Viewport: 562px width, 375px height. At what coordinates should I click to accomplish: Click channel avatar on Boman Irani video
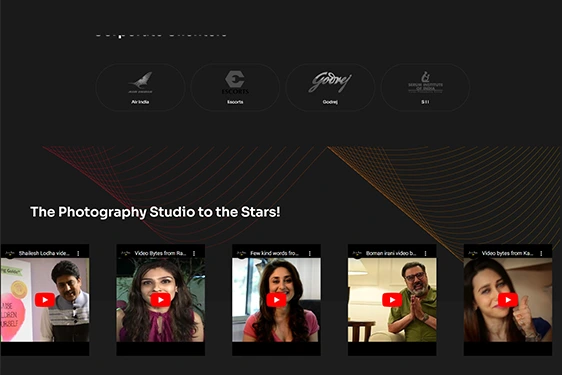pos(357,253)
